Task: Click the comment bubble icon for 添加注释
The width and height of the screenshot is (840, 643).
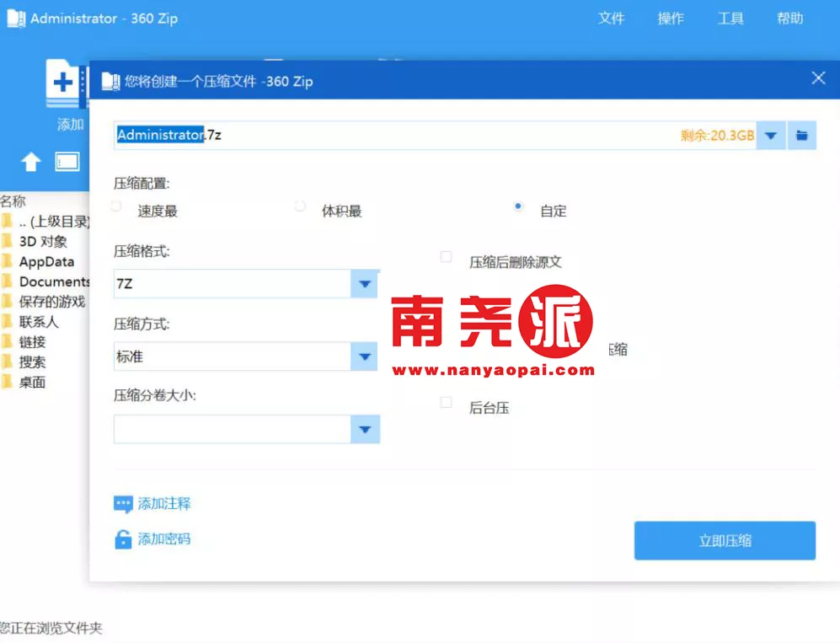Action: pyautogui.click(x=123, y=504)
